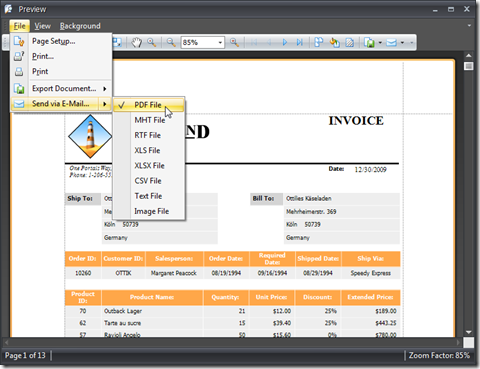Send as Image File
480x369 pixels.
pos(149,211)
